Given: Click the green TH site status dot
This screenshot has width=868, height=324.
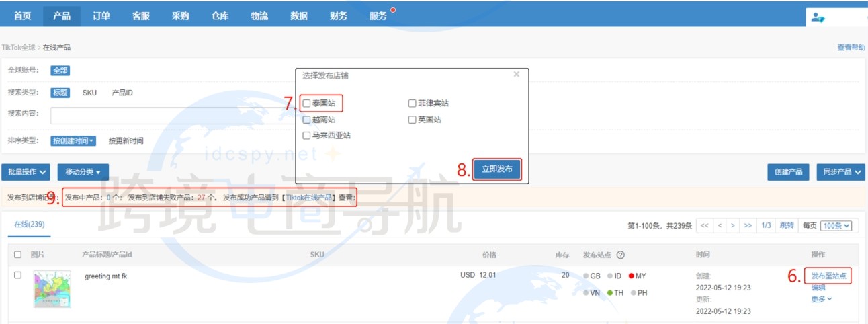Looking at the screenshot, I should click(610, 293).
